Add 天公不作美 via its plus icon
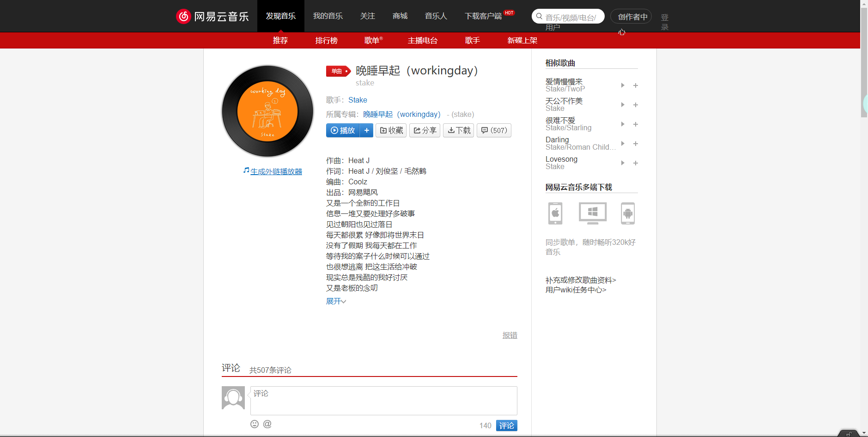This screenshot has width=868, height=437. point(635,105)
